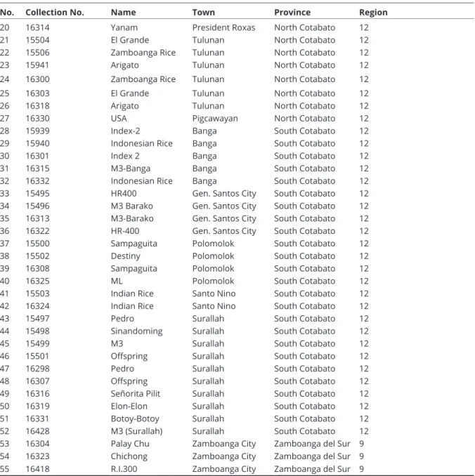
Task: Select collection number 15940
Action: pyautogui.click(x=37, y=143)
